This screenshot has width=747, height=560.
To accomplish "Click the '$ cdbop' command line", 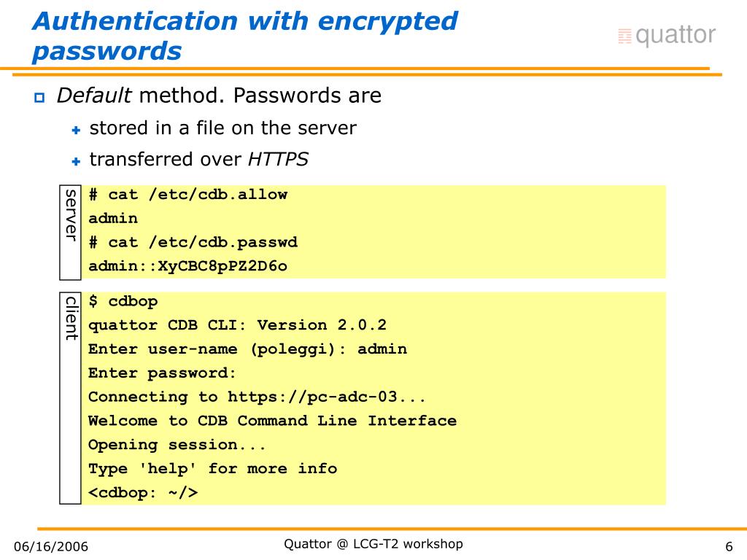I will [123, 301].
